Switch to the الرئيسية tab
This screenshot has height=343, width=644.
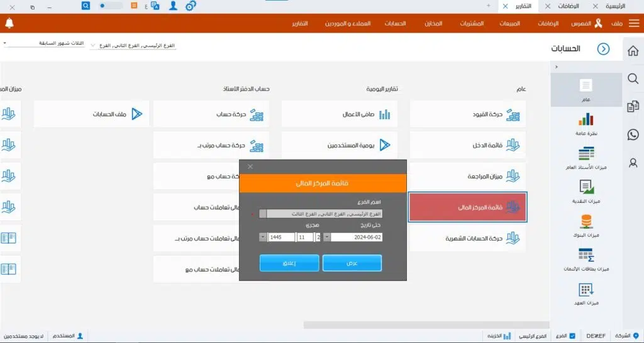click(x=615, y=6)
